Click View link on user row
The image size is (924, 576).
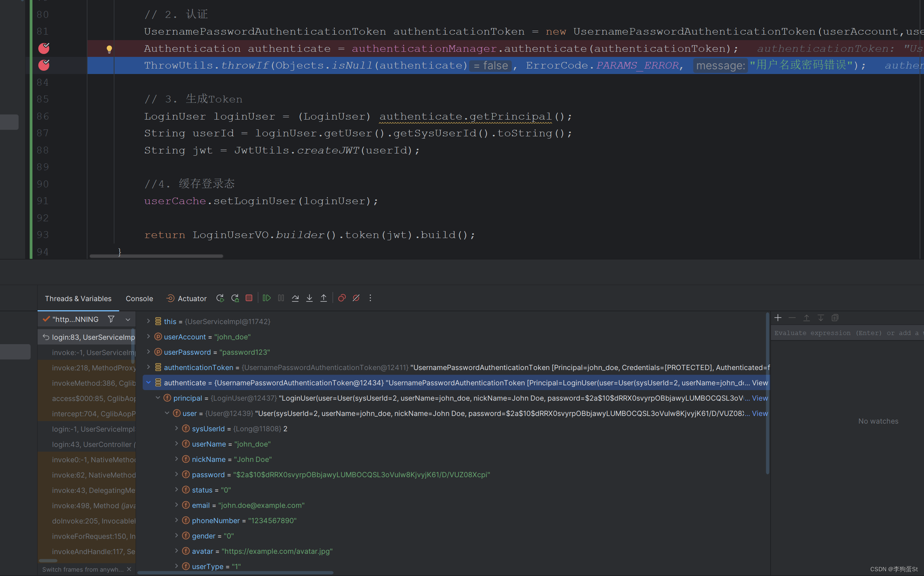point(760,413)
